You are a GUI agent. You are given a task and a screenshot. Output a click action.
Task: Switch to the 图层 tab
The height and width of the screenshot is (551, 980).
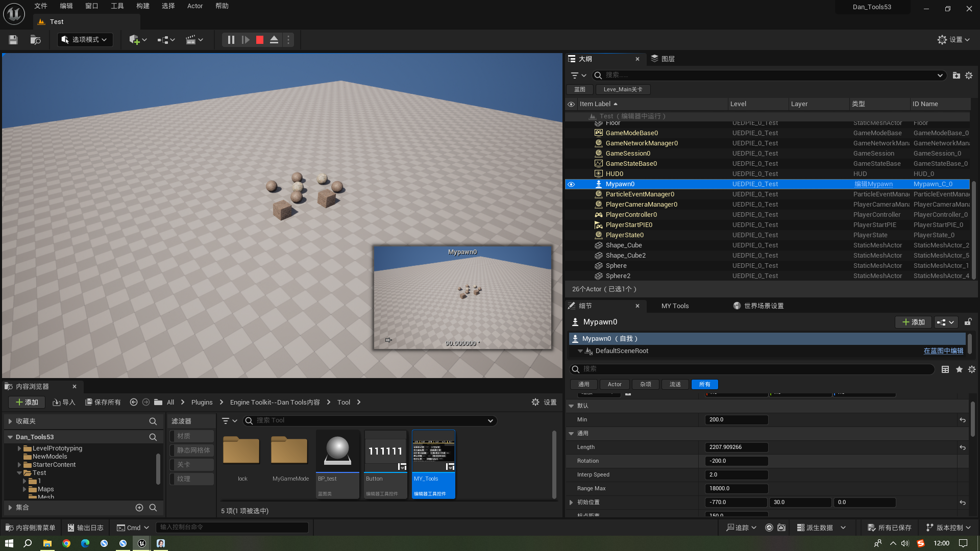pyautogui.click(x=663, y=59)
